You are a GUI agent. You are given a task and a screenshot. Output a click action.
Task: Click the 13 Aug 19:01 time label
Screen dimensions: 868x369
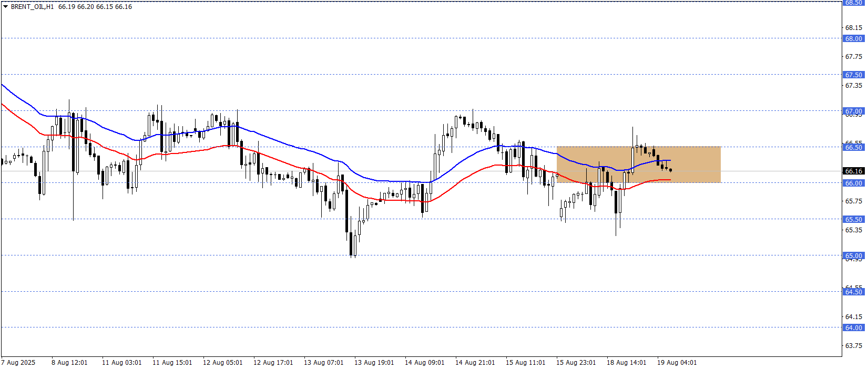[374, 363]
